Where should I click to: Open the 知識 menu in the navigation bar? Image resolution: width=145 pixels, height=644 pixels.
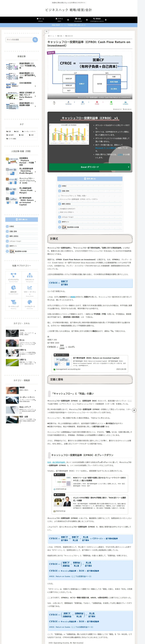pyautogui.click(x=78, y=20)
